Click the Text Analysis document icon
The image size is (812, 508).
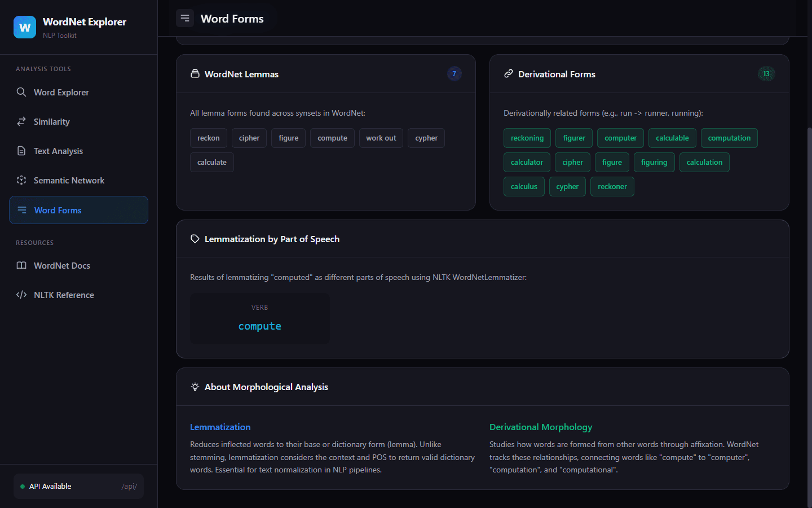pyautogui.click(x=21, y=151)
